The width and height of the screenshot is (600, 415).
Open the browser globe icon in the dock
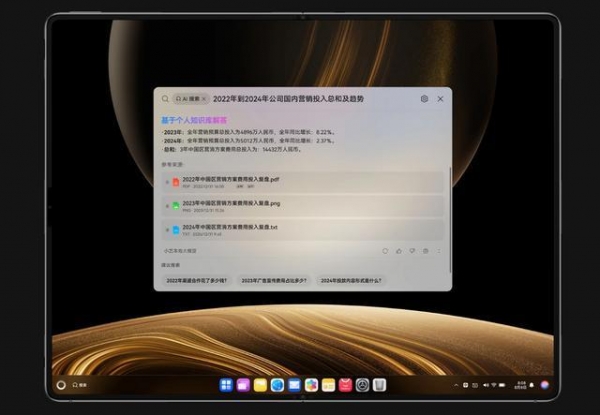click(x=277, y=385)
